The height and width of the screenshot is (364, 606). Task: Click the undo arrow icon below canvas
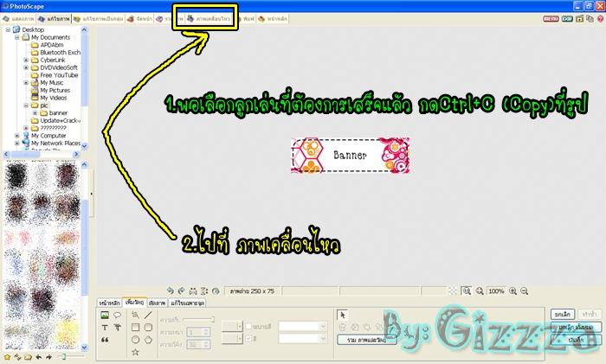pyautogui.click(x=170, y=291)
